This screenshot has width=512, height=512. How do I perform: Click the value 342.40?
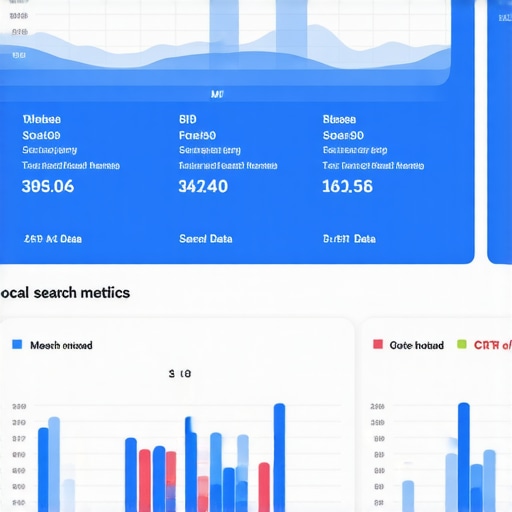tap(203, 186)
